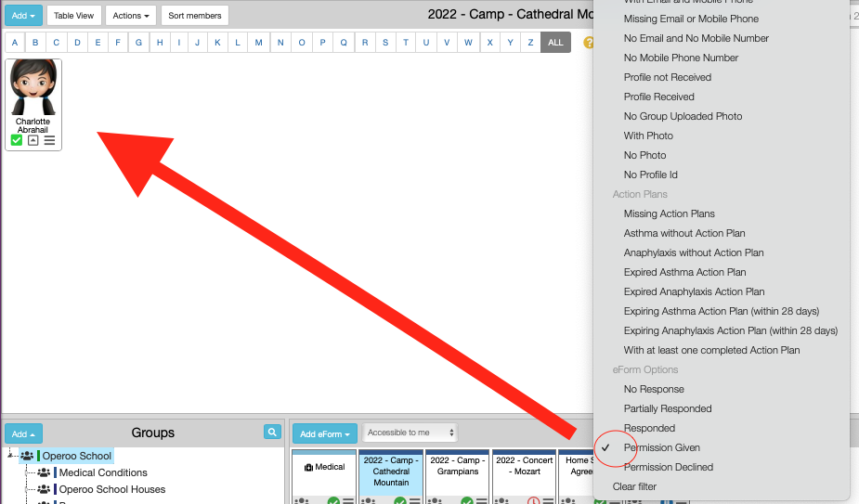Viewport: 859px width, 504px height.
Task: Select Expired Asthma Action Plan filter
Action: pyautogui.click(x=684, y=272)
